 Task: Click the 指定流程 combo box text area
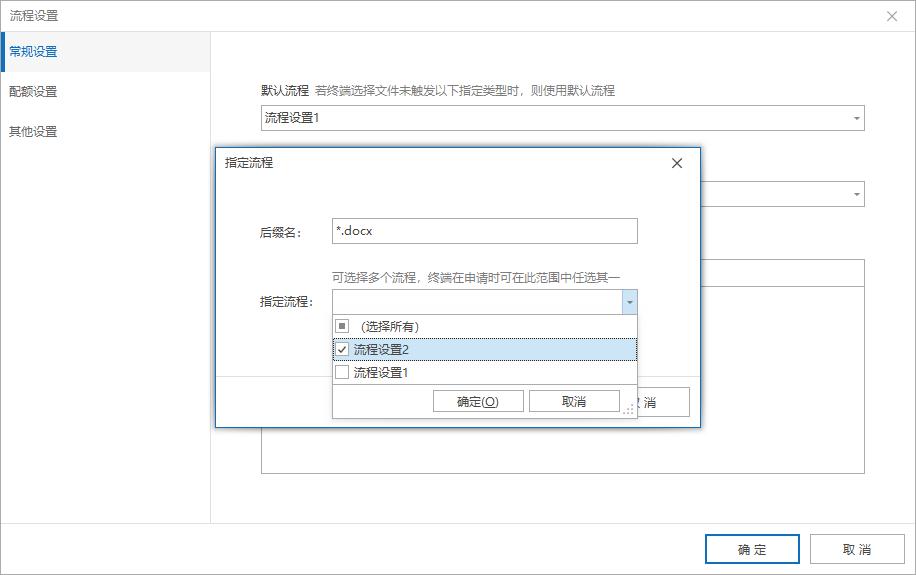click(476, 302)
